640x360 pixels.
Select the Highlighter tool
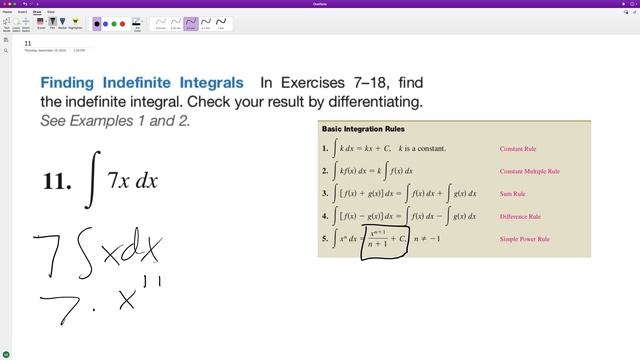click(x=75, y=23)
